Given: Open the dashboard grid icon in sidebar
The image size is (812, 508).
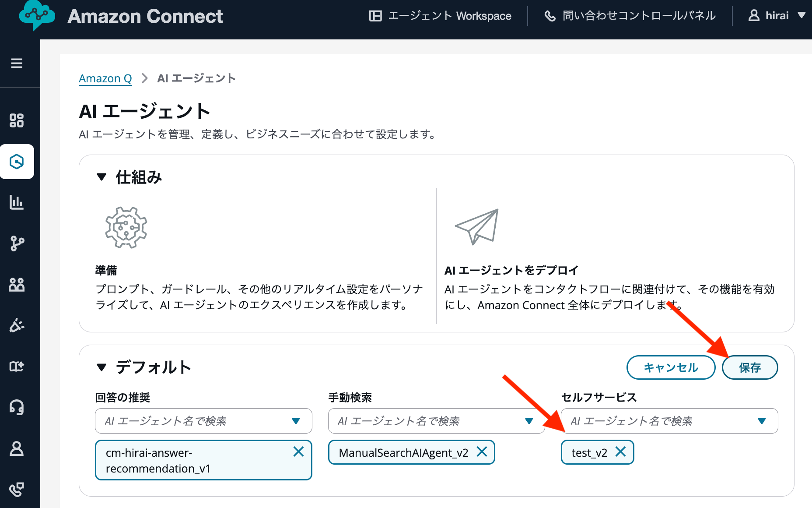Looking at the screenshot, I should [17, 120].
